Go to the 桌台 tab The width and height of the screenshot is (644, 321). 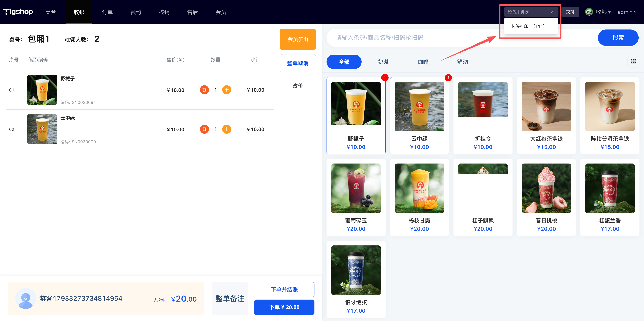tap(51, 12)
